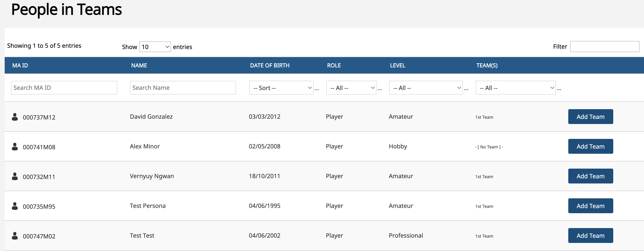Image resolution: width=644 pixels, height=251 pixels.
Task: Click the Search MA ID field
Action: click(64, 87)
